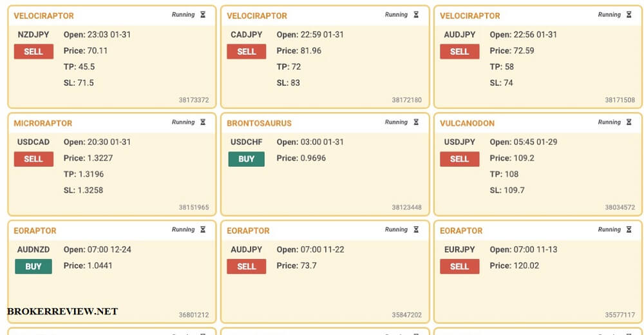Click hourglass icon on Brontosaurus card
The image size is (644, 335).
pos(416,122)
